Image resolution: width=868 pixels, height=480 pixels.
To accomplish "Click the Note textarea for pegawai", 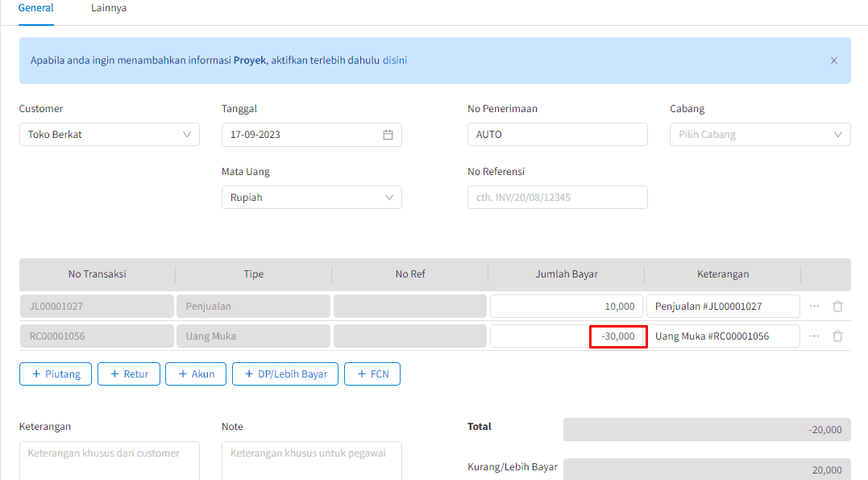I will click(311, 460).
